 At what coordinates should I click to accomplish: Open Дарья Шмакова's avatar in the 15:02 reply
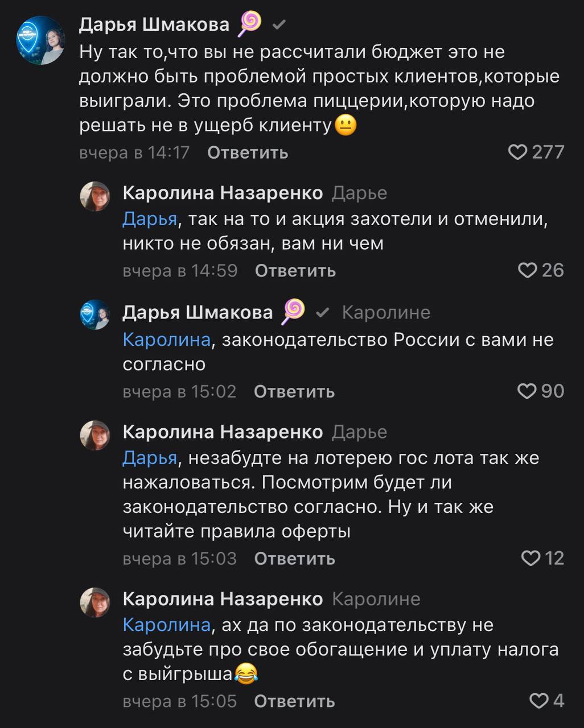coord(94,315)
